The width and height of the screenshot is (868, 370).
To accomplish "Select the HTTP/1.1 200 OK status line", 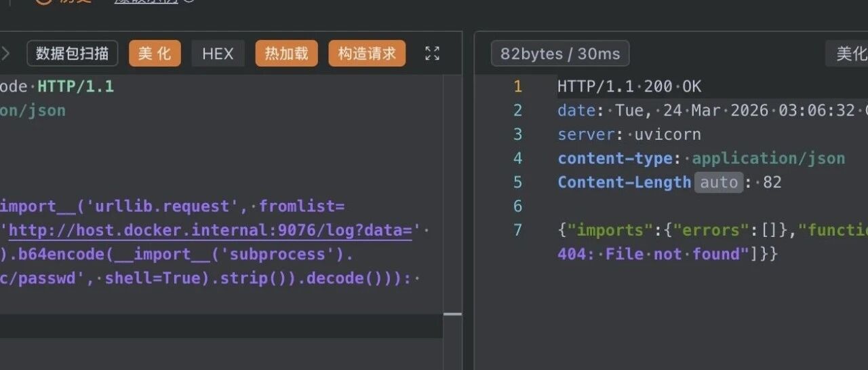I will [x=629, y=87].
